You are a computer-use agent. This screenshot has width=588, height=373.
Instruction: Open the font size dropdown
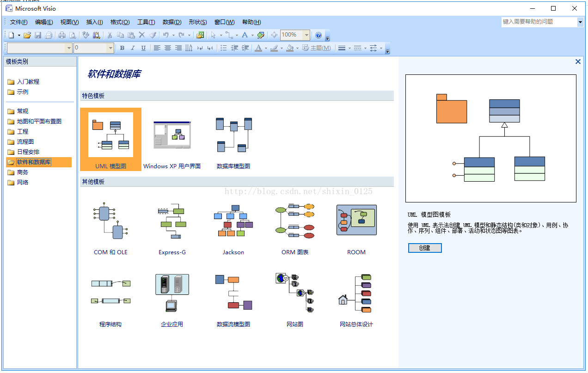pyautogui.click(x=110, y=48)
